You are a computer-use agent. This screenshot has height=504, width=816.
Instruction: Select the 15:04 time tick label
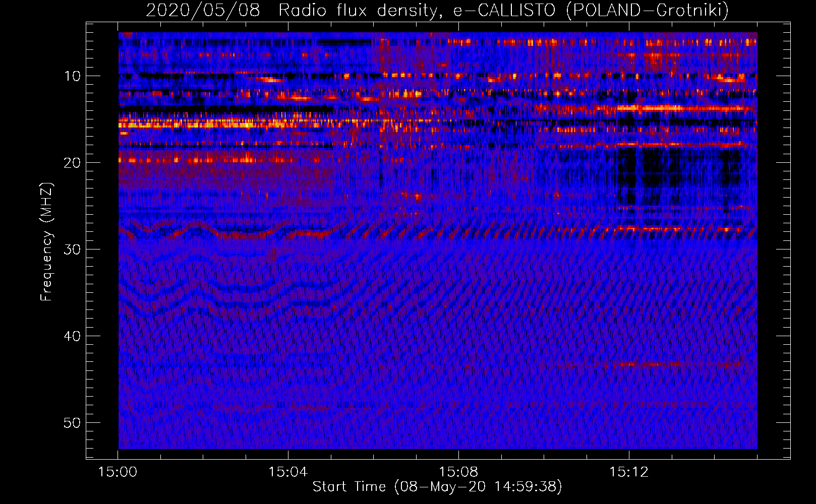[x=288, y=472]
